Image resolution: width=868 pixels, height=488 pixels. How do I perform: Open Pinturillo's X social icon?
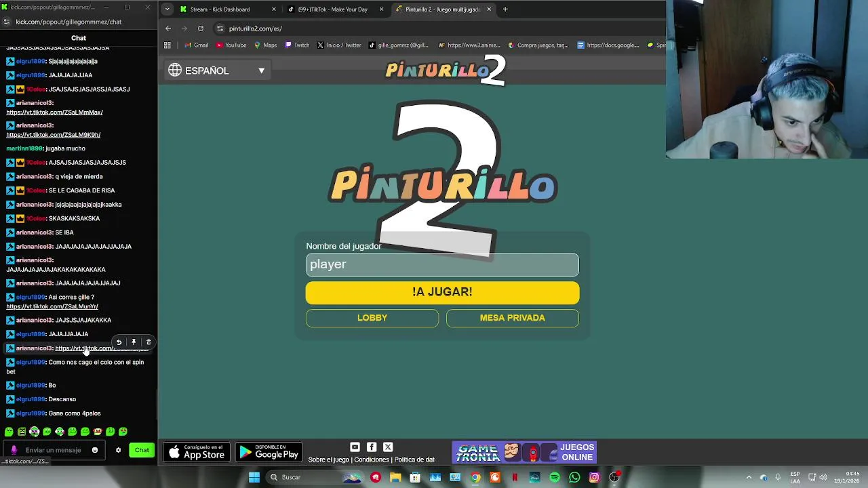pos(388,447)
